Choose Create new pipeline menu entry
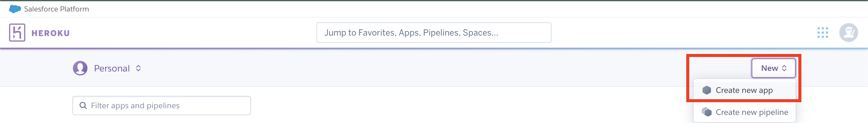The height and width of the screenshot is (123, 868). 744,112
